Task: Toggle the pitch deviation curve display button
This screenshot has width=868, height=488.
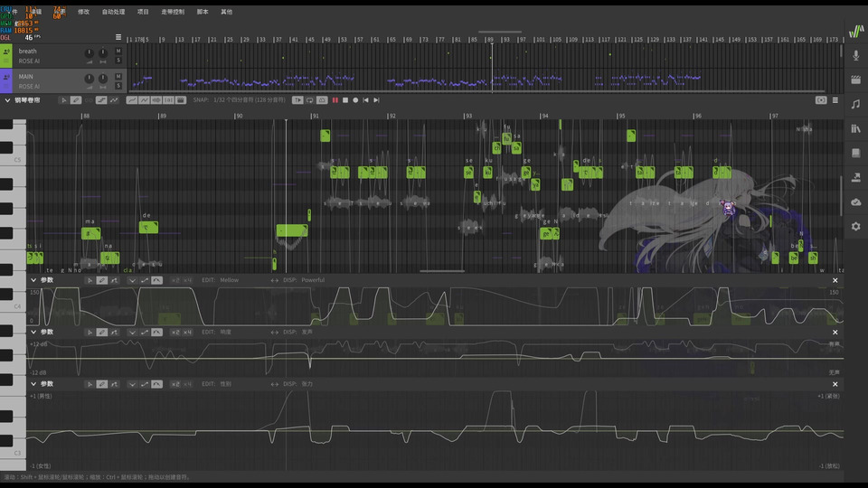Action: 144,100
